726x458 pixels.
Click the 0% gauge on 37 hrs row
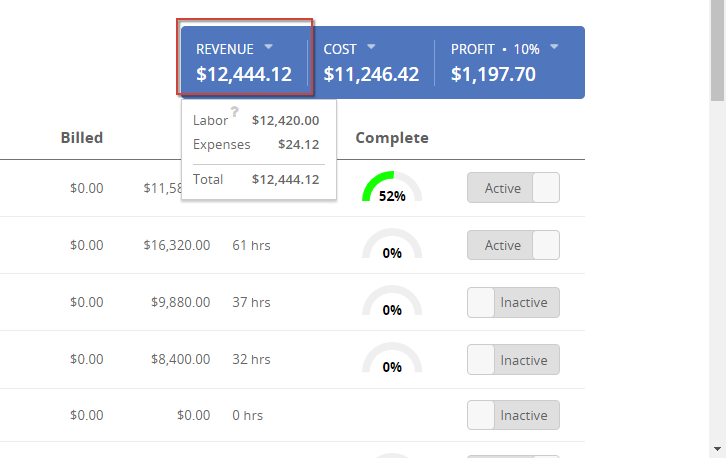392,301
